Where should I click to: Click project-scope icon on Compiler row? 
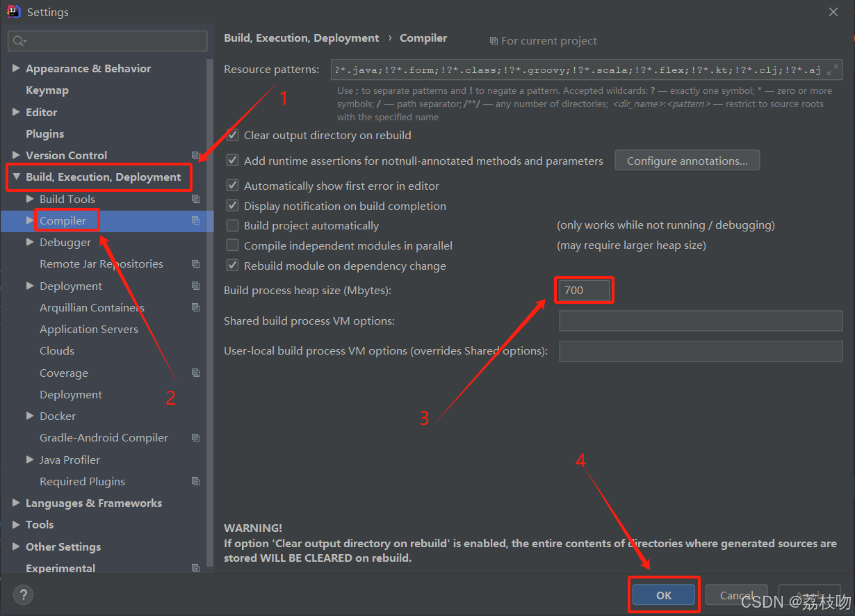click(195, 220)
